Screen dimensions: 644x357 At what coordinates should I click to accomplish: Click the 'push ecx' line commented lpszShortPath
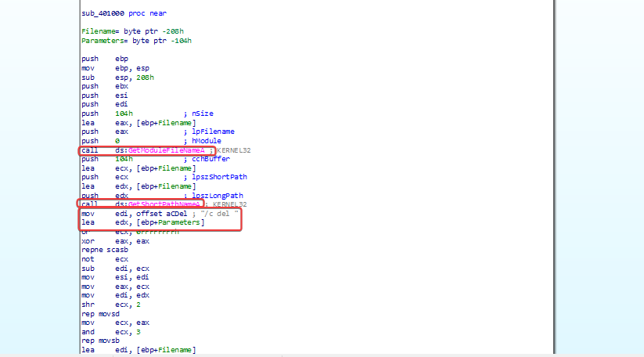point(164,177)
